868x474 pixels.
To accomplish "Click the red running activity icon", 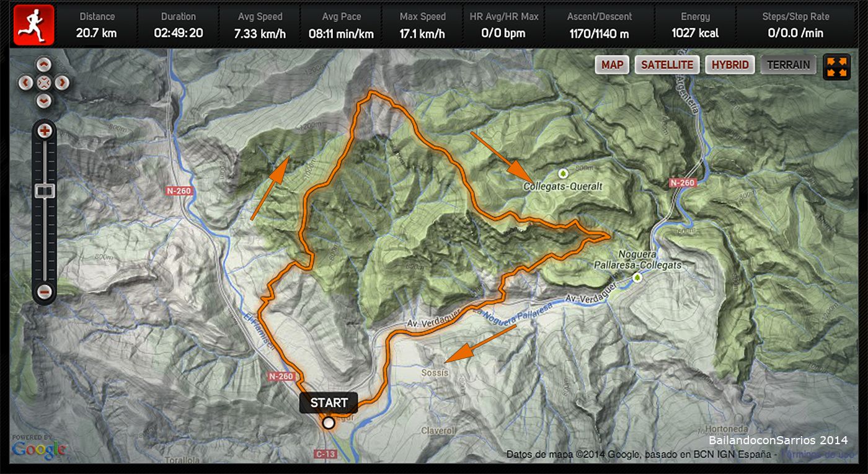I will [34, 24].
